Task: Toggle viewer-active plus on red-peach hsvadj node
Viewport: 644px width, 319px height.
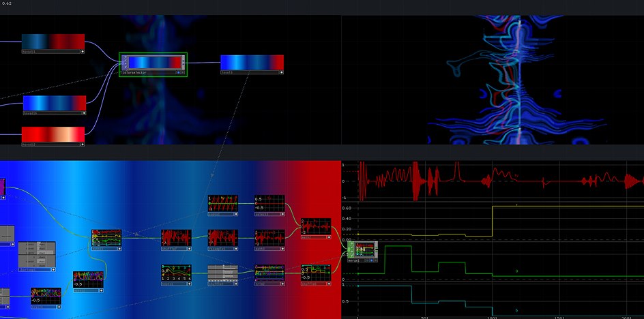Action: [82, 144]
